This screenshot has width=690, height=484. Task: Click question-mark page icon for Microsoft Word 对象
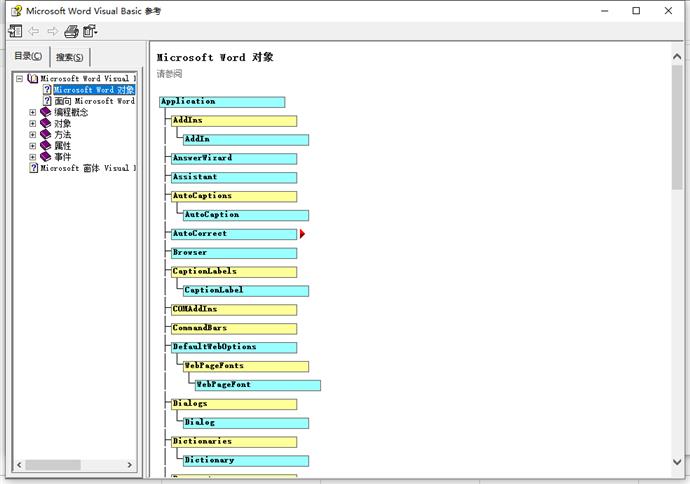(x=47, y=90)
